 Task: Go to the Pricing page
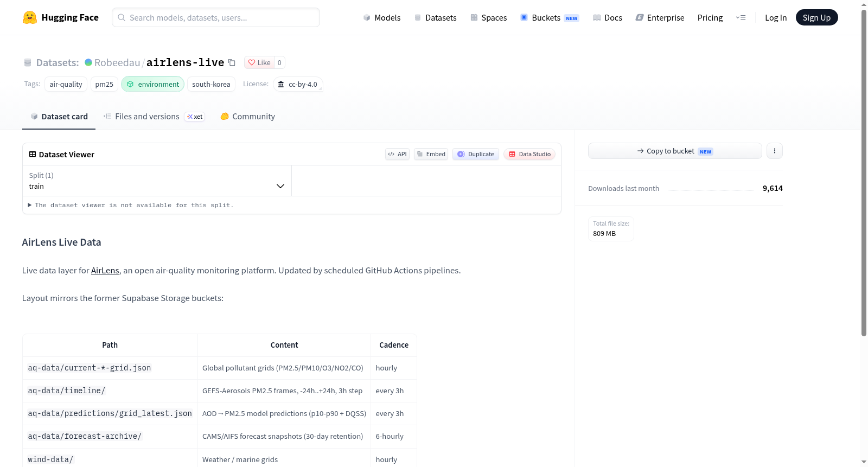[710, 17]
